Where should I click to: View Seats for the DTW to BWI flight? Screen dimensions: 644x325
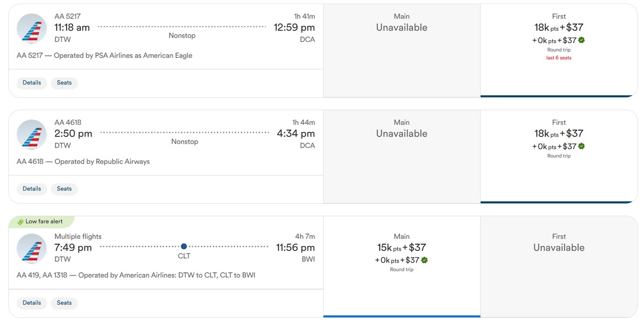[x=64, y=303]
